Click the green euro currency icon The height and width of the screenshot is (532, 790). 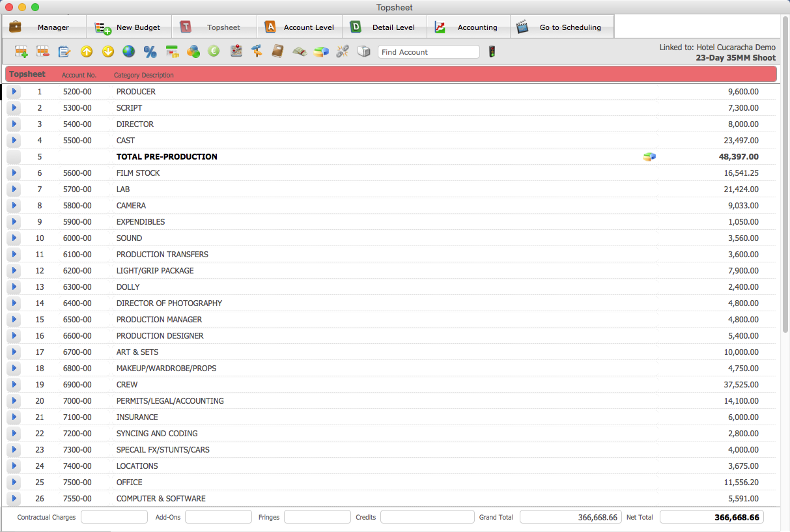click(x=214, y=51)
